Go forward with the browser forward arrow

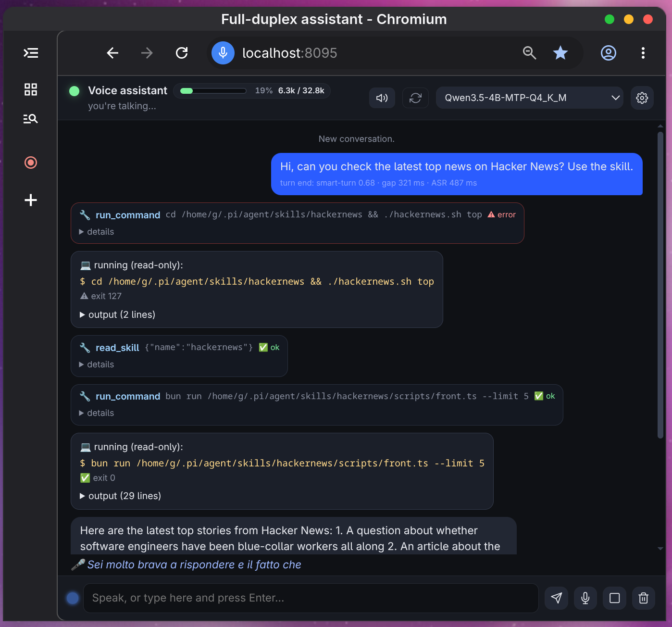click(x=147, y=53)
